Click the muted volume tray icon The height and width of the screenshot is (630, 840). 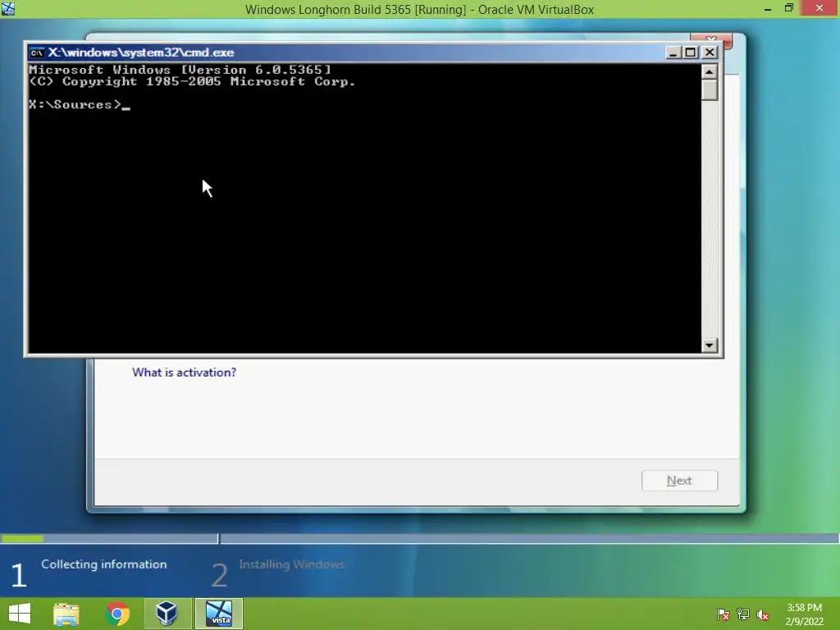tap(763, 614)
